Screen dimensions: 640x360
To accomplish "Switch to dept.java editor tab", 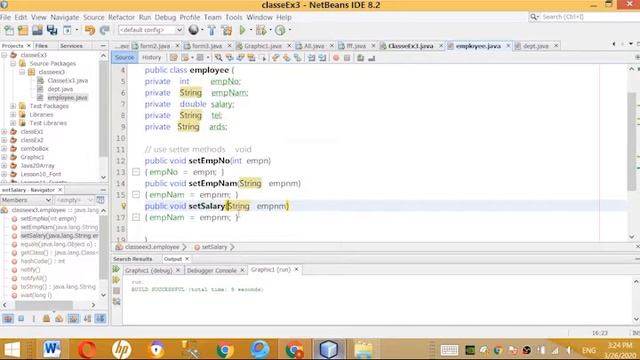I will pos(536,46).
